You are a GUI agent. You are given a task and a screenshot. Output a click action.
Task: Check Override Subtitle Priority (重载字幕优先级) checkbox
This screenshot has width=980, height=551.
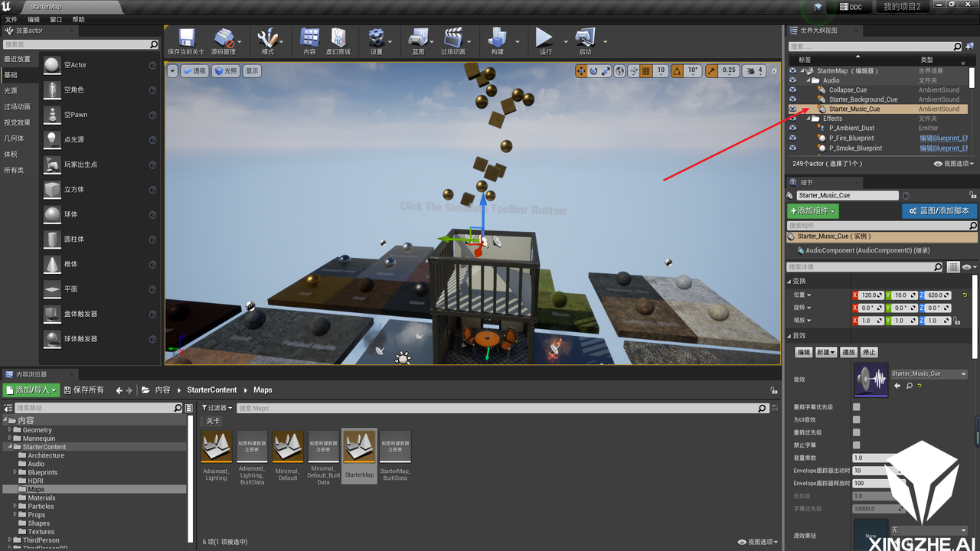click(856, 407)
